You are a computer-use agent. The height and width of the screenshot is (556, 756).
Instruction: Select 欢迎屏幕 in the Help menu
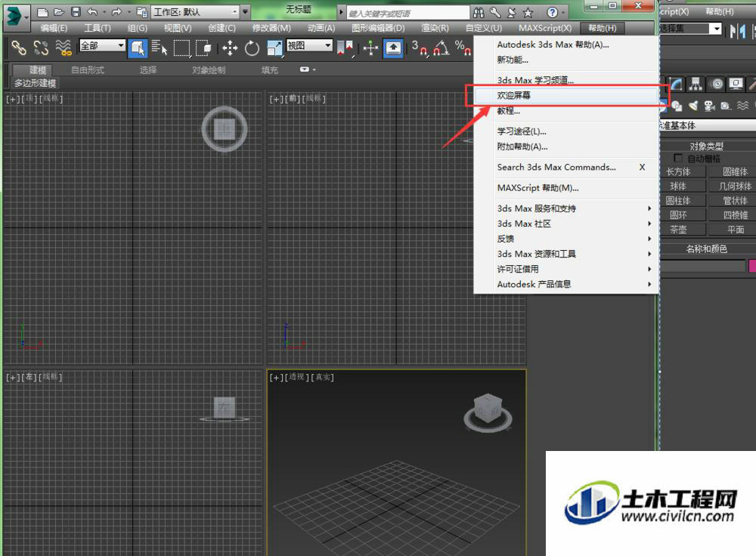[566, 95]
